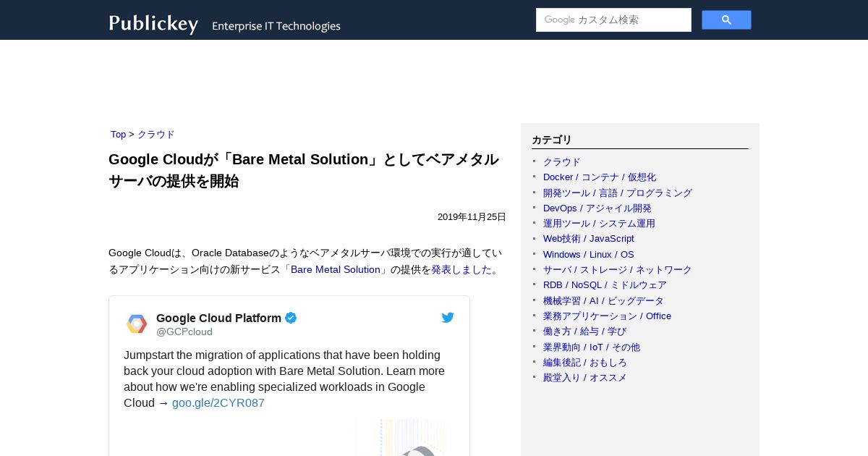Select DevOps / アジャイル開発 category
Image resolution: width=868 pixels, height=456 pixels.
pos(597,208)
